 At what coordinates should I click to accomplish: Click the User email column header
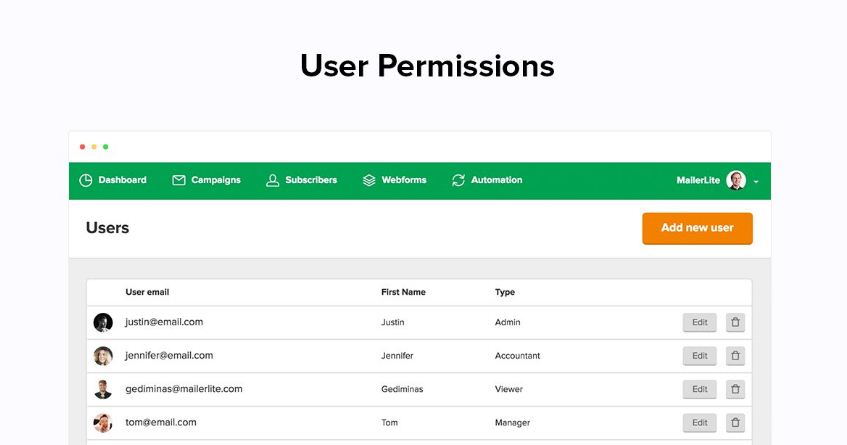147,292
